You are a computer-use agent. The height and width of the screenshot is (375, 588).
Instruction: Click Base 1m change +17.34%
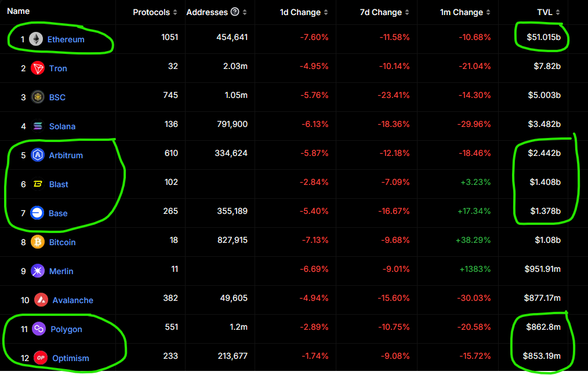(x=474, y=211)
